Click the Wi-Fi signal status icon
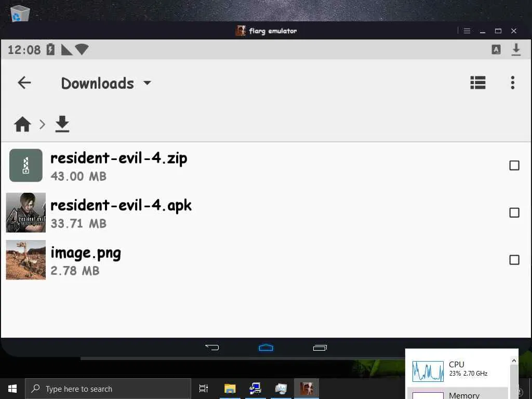 pos(82,49)
